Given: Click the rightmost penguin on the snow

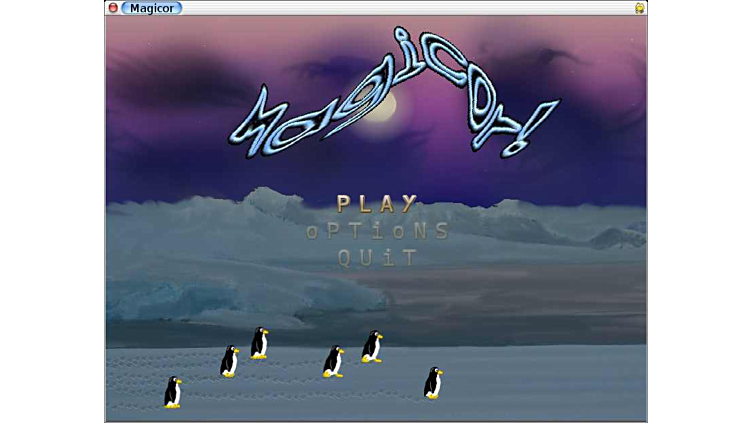Looking at the screenshot, I should click(x=433, y=383).
